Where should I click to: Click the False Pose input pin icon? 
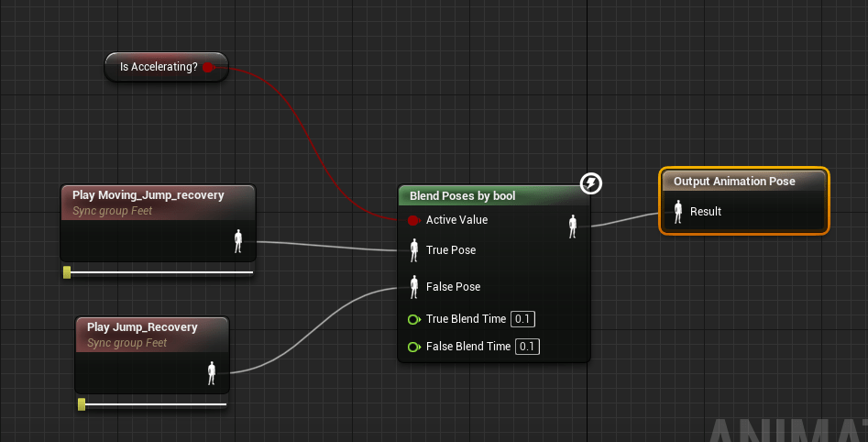point(413,286)
